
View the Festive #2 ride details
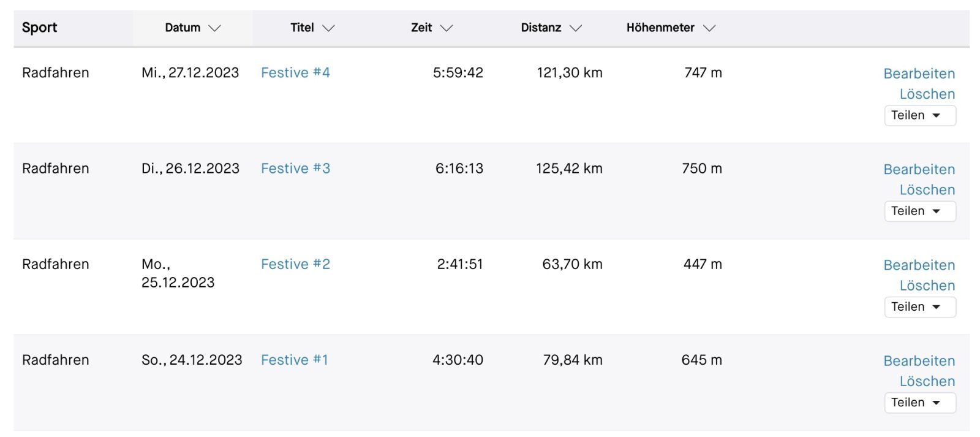pos(295,264)
